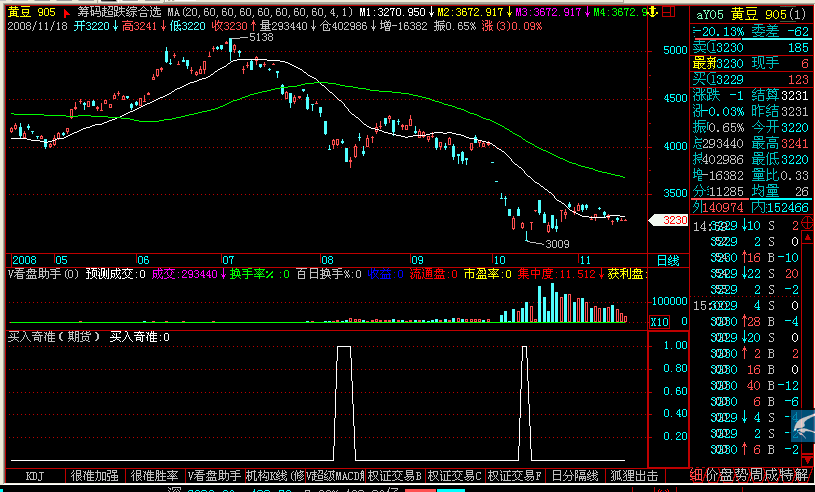Click the 11 month marker on time axis

(x=585, y=260)
